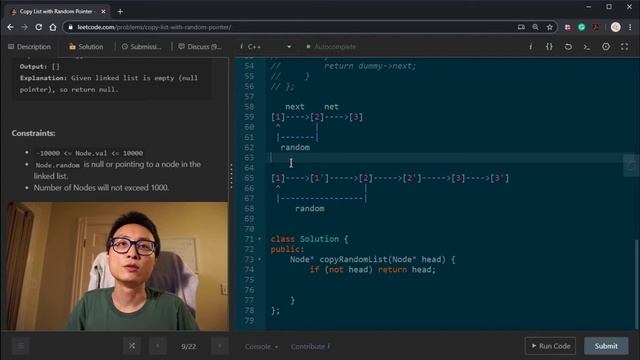Click the browser back arrow
Screen dimensions: 640x360
click(x=11, y=27)
